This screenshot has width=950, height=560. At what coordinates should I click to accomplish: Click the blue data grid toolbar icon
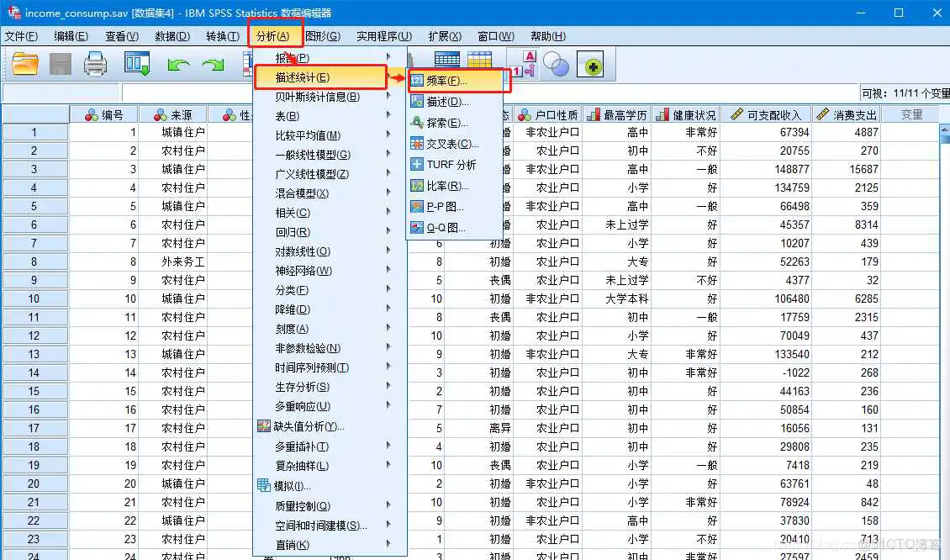point(447,59)
